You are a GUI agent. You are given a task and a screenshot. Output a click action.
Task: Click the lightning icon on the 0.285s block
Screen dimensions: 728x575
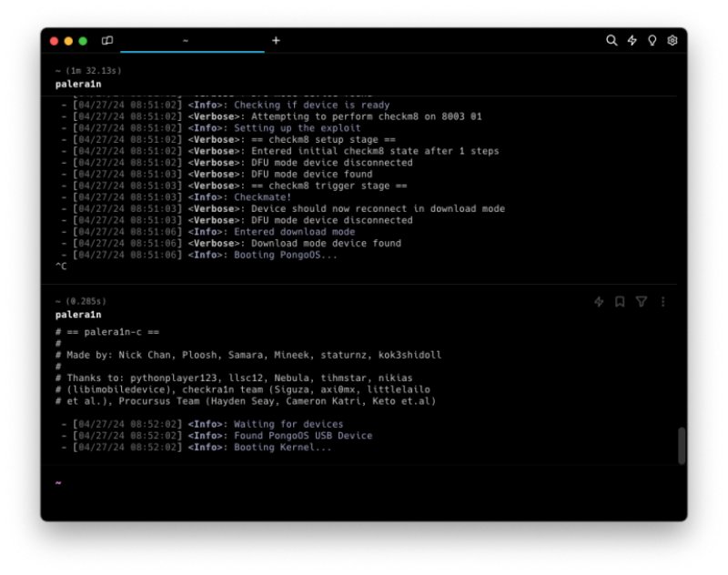(599, 302)
